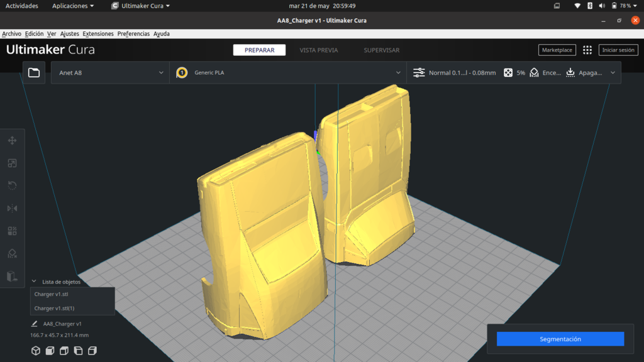This screenshot has width=644, height=362.
Task: Open the Extensiones menu
Action: 98,34
